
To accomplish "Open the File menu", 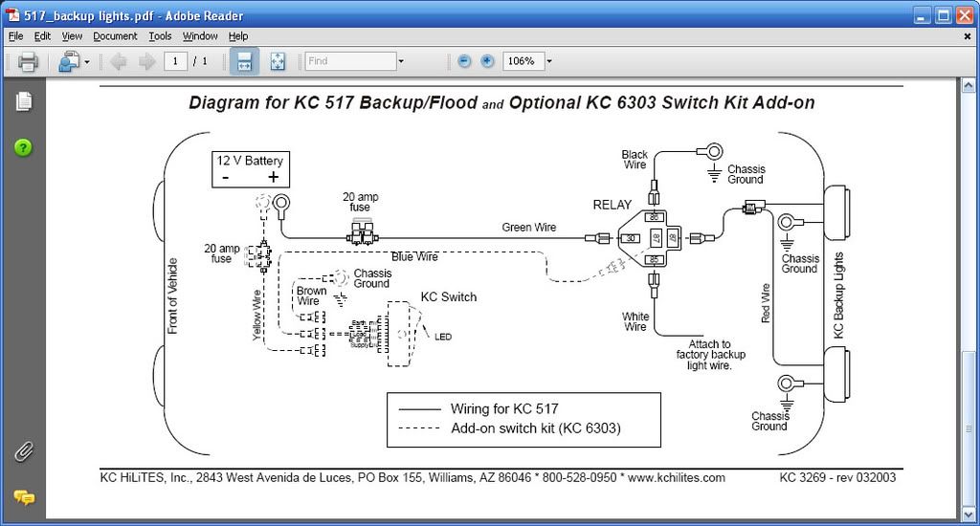I will coord(15,36).
